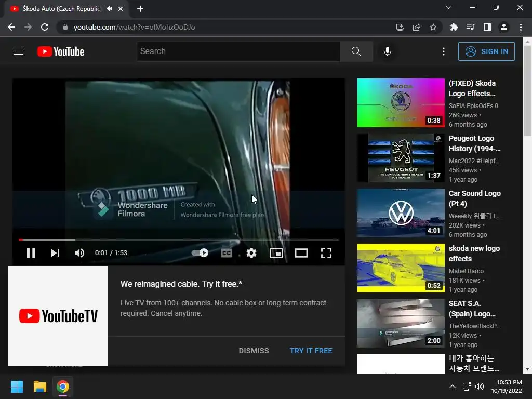The height and width of the screenshot is (399, 532).
Task: Enable the miniplayer
Action: click(276, 253)
